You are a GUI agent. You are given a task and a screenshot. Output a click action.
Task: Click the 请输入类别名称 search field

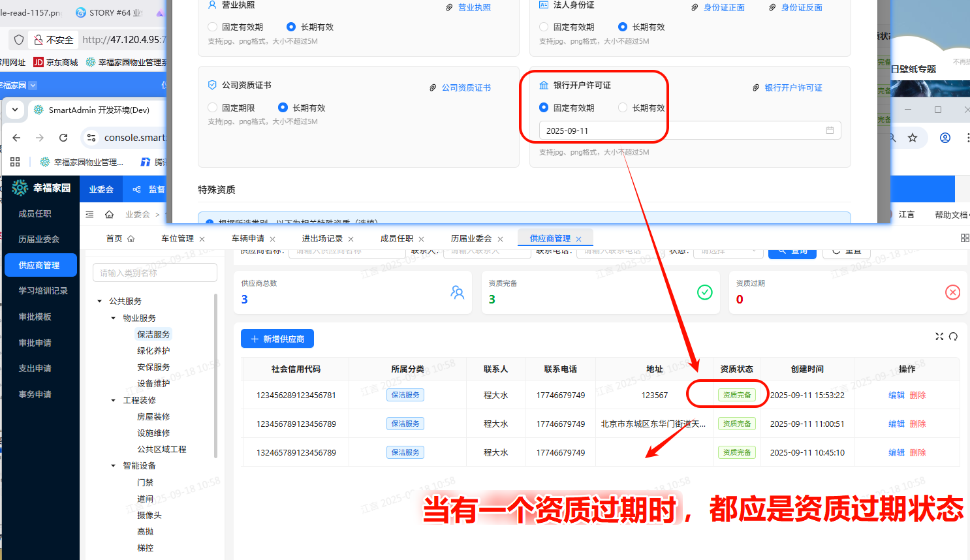155,273
